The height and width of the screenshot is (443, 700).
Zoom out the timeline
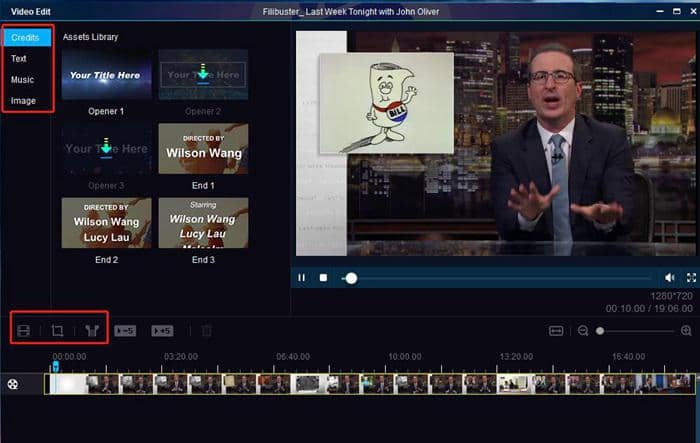pos(583,331)
